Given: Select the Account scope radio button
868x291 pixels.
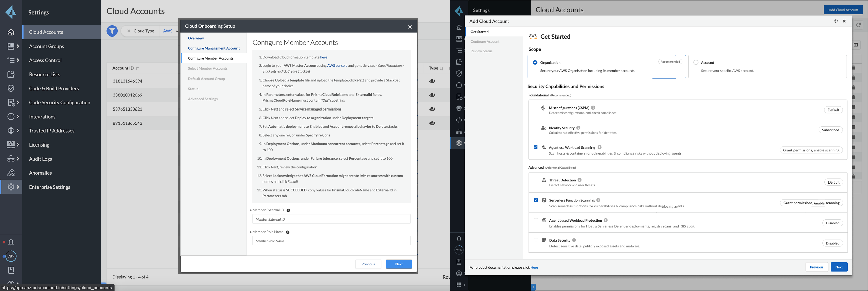Looking at the screenshot, I should coord(696,62).
